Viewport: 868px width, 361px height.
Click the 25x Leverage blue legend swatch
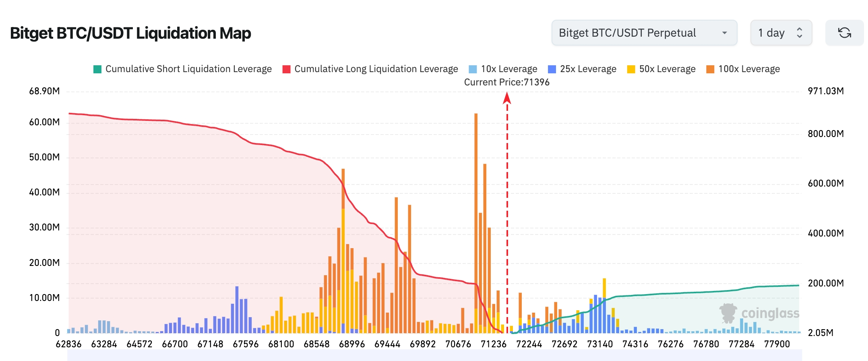(552, 69)
